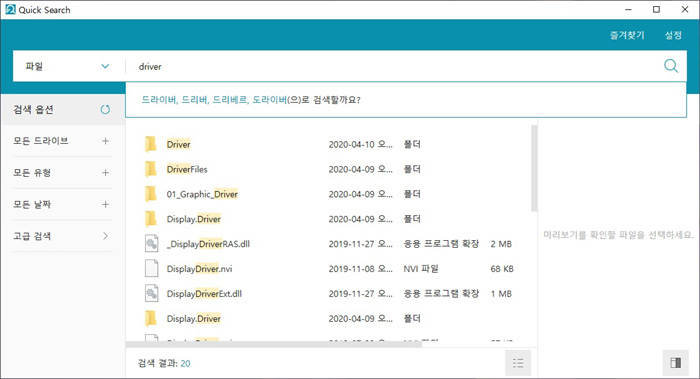Click the 2020-04-10 date cell
The width and height of the screenshot is (700, 379).
tap(361, 144)
